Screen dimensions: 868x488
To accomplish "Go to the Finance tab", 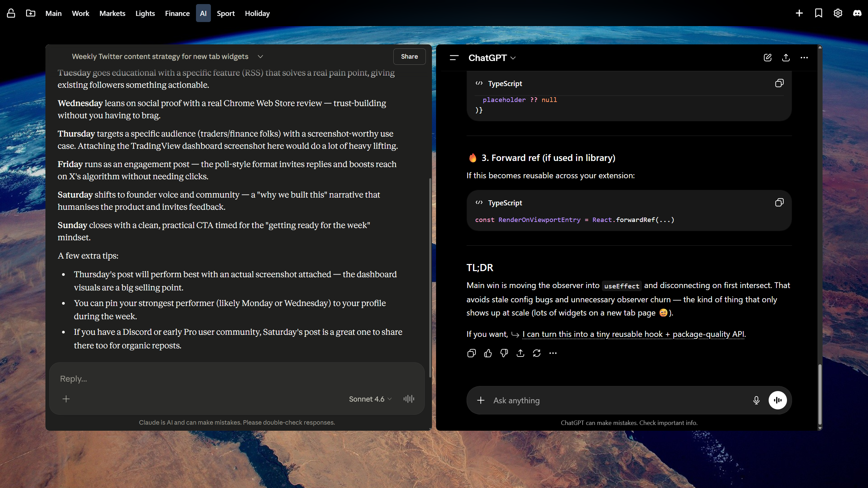I will [x=177, y=13].
